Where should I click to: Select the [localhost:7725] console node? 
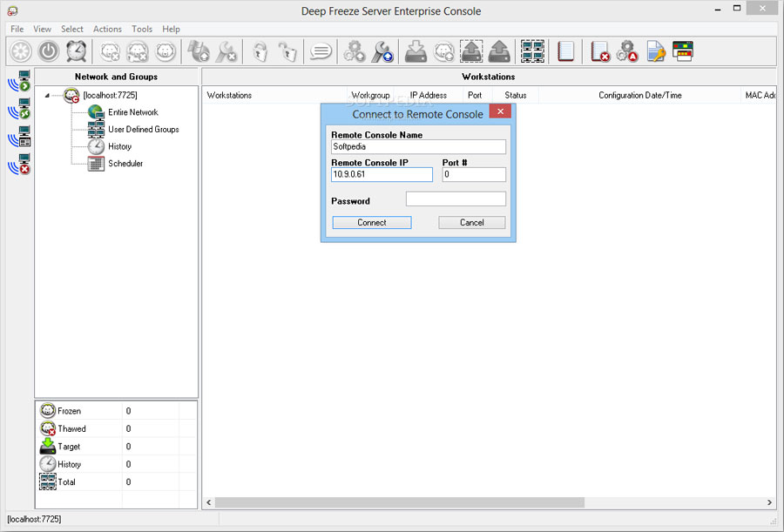click(110, 95)
